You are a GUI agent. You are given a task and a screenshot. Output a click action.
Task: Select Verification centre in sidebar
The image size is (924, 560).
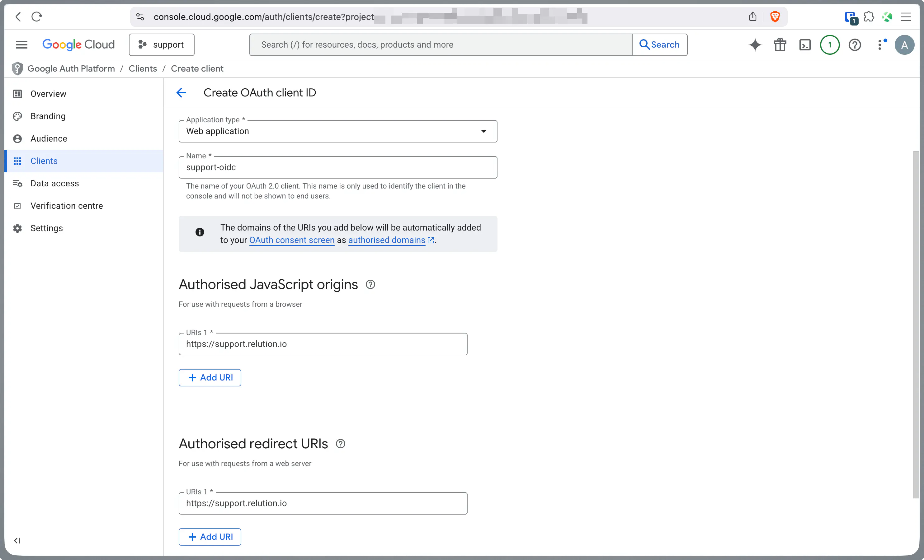[x=66, y=206]
